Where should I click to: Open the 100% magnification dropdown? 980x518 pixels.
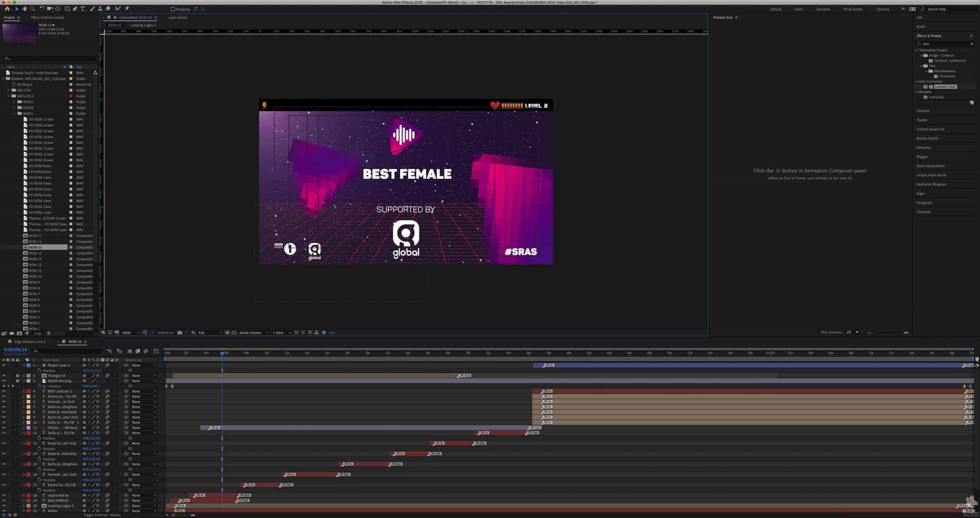click(130, 333)
